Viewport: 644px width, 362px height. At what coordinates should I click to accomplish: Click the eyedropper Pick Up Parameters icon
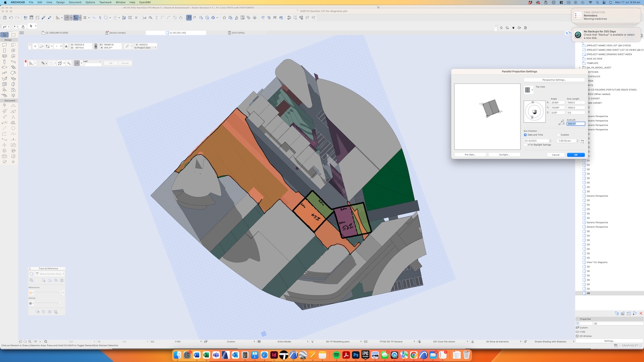[43, 18]
